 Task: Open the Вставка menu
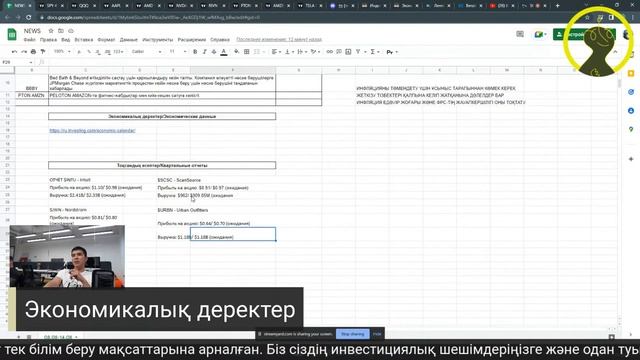point(84,40)
